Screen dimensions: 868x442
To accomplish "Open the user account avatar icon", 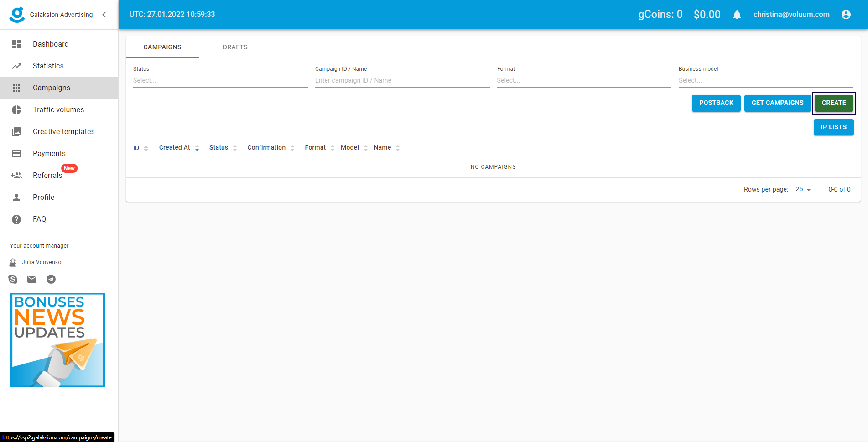I will [846, 15].
